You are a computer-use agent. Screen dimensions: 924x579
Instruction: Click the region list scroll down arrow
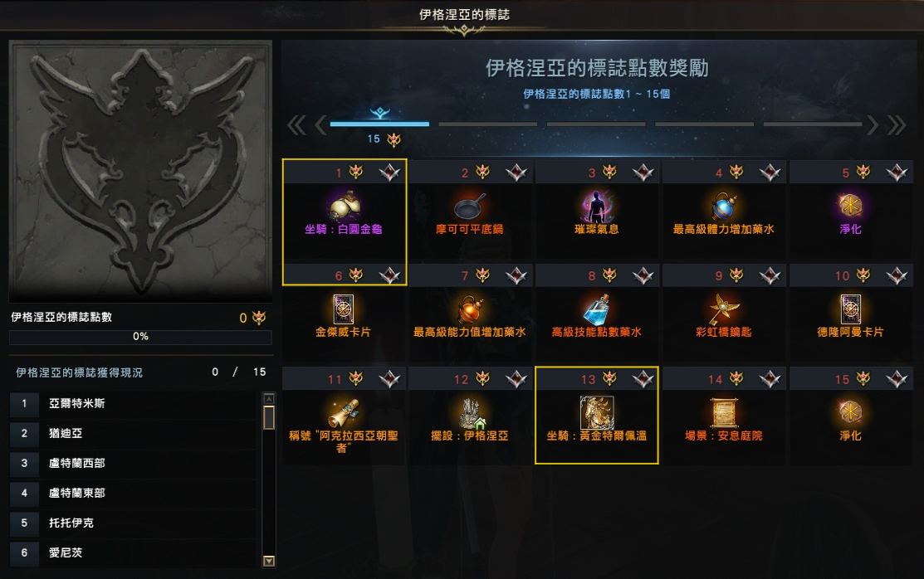tap(269, 561)
